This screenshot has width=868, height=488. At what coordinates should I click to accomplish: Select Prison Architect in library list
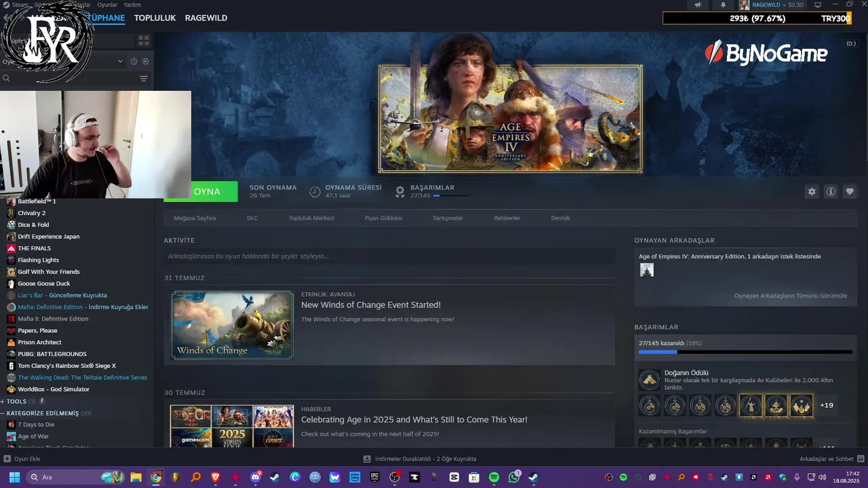pyautogui.click(x=39, y=342)
